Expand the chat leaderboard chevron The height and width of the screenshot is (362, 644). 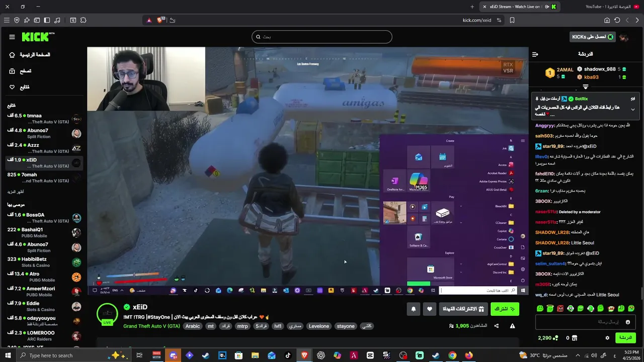(x=585, y=87)
